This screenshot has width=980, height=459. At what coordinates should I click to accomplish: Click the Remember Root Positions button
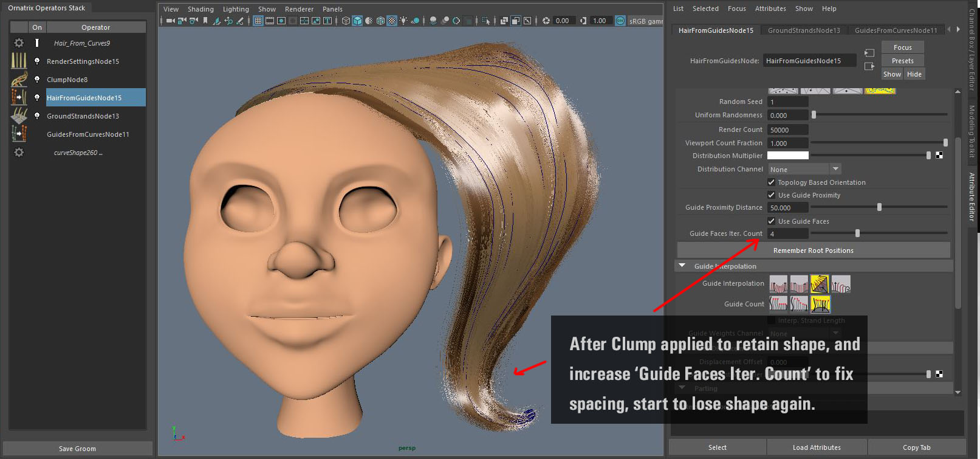813,250
